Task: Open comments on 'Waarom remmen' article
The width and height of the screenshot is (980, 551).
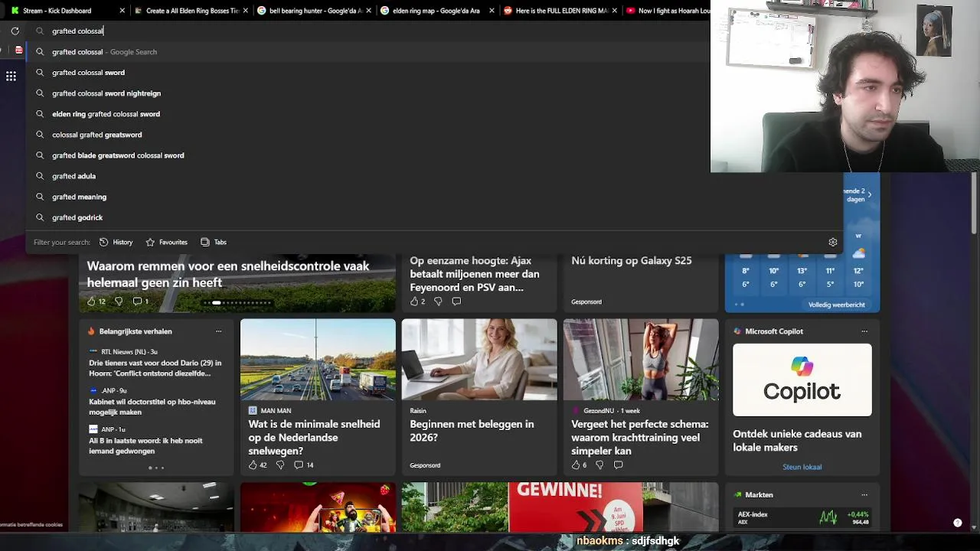Action: pyautogui.click(x=137, y=302)
